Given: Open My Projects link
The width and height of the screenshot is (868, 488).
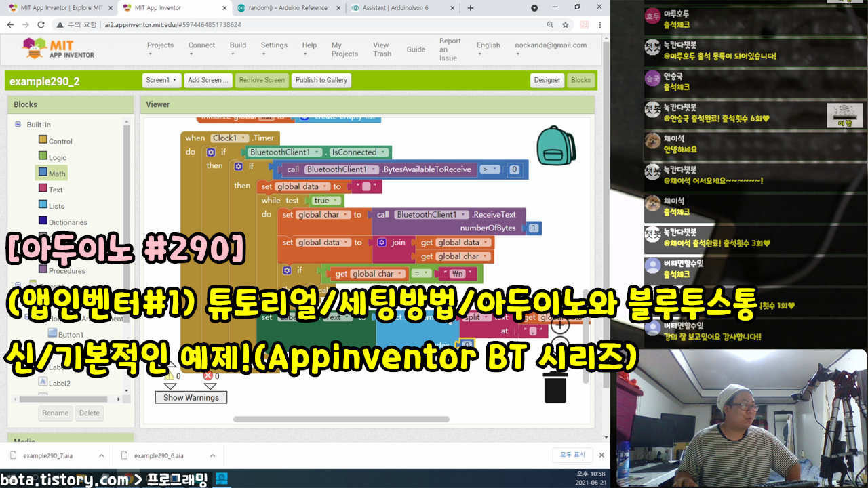Looking at the screenshot, I should (344, 49).
